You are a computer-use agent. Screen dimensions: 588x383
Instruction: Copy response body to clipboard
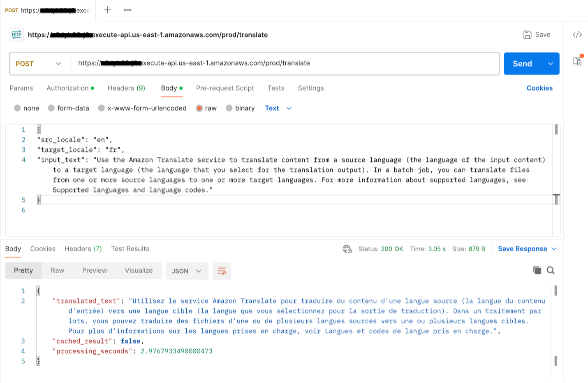point(537,270)
